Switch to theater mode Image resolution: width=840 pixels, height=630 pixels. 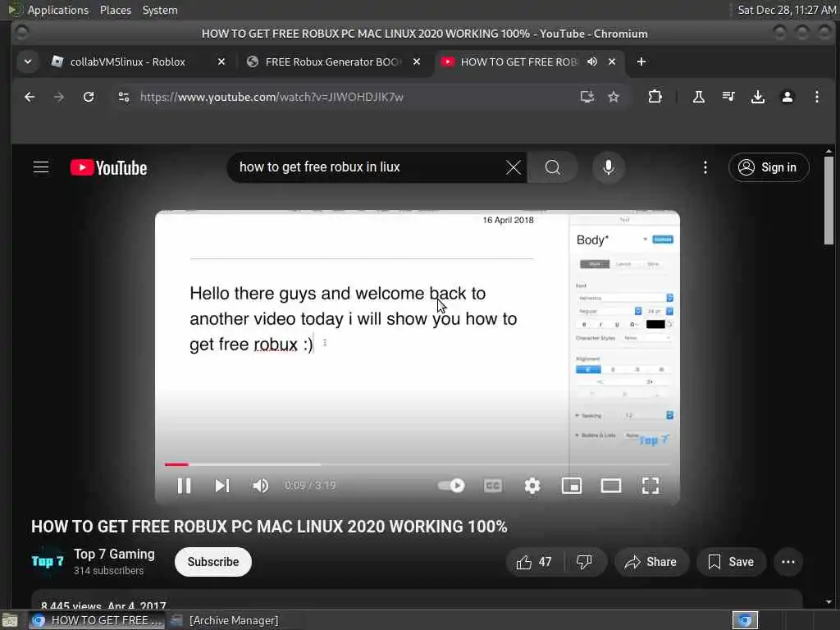tap(610, 486)
